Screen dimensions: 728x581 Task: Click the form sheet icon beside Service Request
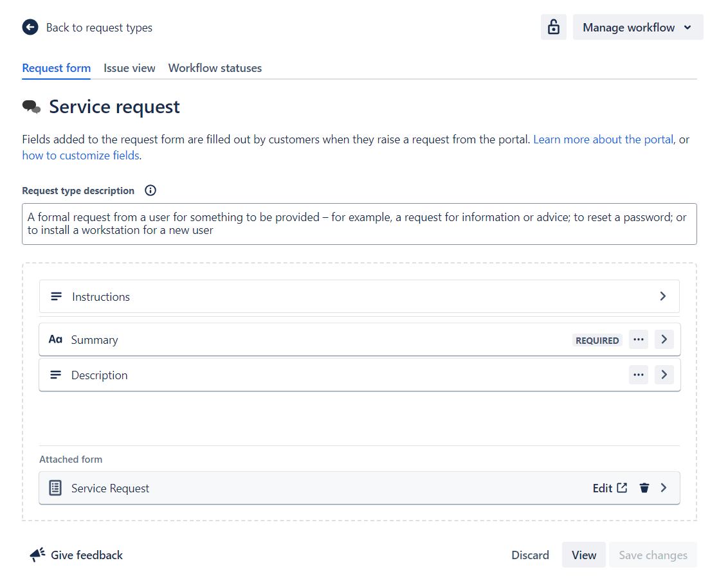(x=55, y=488)
